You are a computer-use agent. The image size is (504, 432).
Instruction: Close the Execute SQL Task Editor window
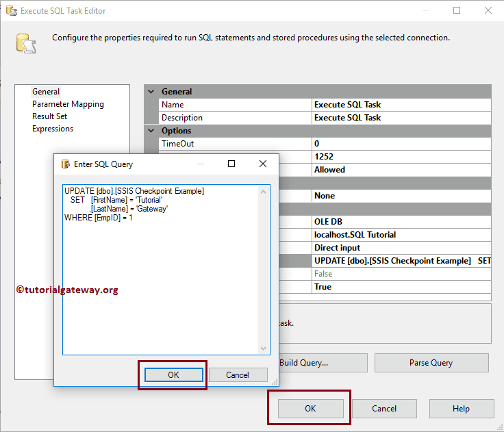pyautogui.click(x=488, y=10)
